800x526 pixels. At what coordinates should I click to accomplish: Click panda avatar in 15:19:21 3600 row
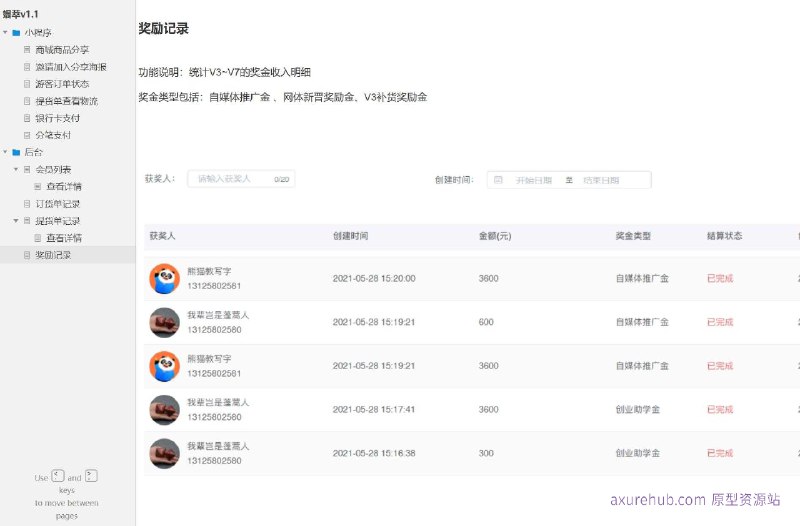164,366
